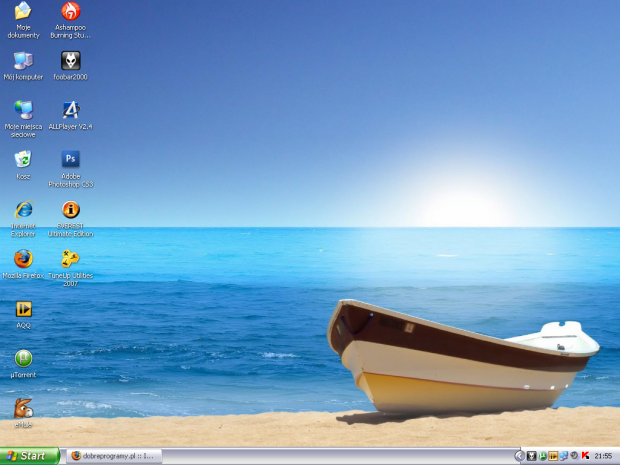Click the Mój komputer desktop icon
620x465 pixels.
tap(23, 61)
